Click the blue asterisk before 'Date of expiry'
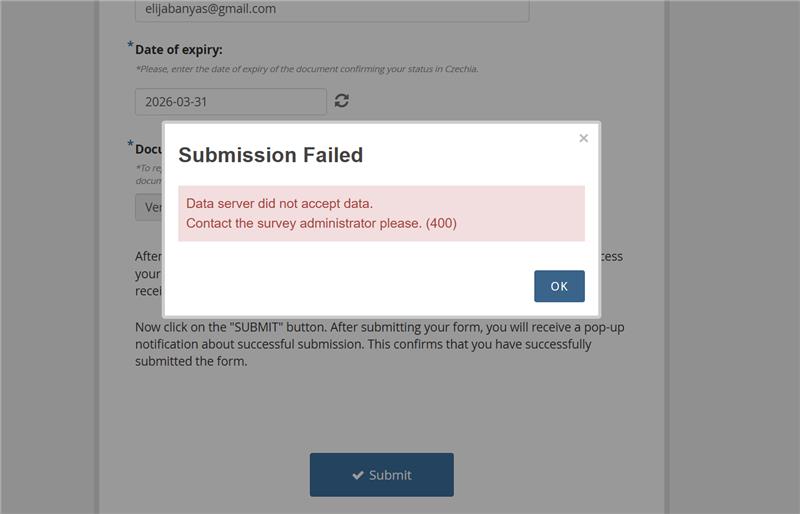The width and height of the screenshot is (800, 514). coord(131,44)
